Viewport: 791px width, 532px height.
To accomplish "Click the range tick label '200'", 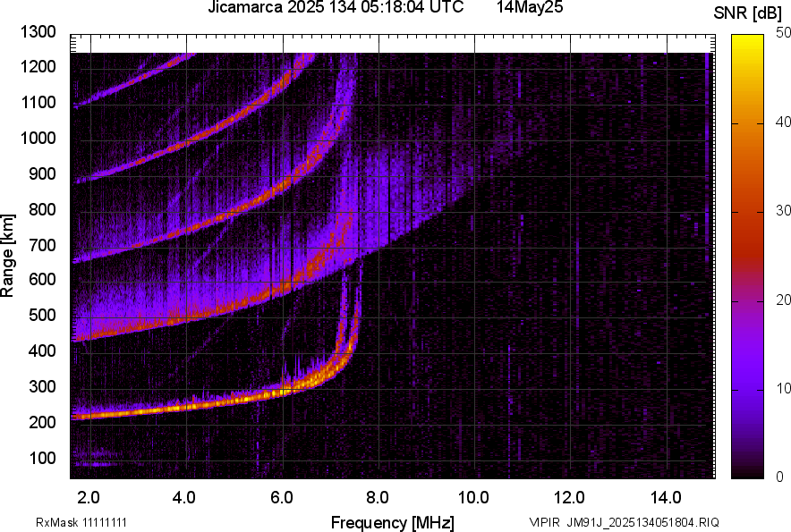I will (x=42, y=422).
